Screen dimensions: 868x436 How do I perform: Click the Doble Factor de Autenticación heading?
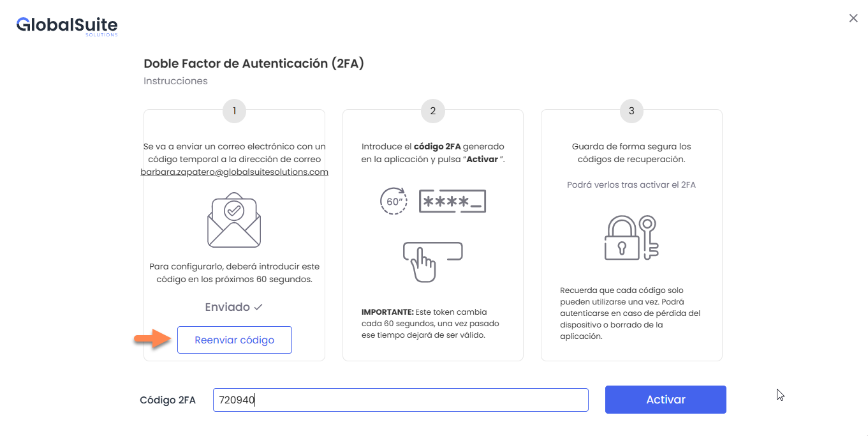click(254, 63)
